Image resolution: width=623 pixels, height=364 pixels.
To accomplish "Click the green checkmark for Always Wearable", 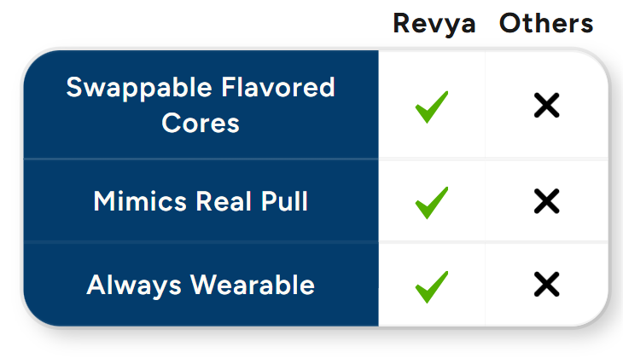I will (432, 286).
